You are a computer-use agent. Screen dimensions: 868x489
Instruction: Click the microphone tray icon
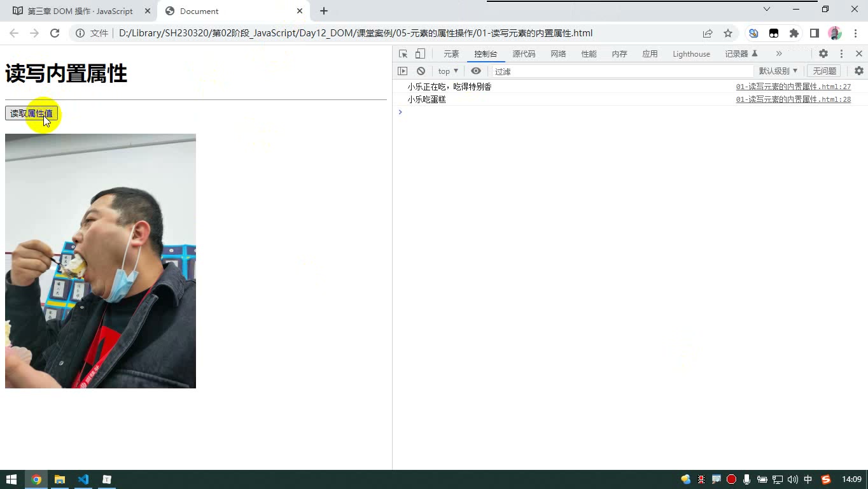746,479
